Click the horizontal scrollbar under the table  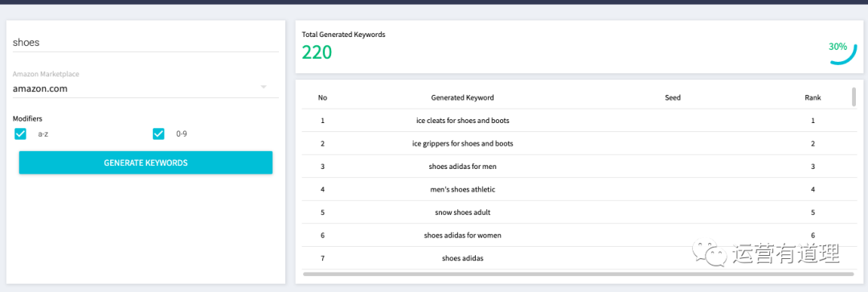tap(579, 273)
